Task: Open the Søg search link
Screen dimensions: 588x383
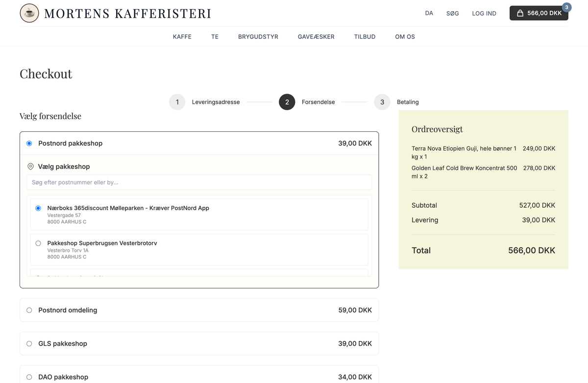Action: pos(453,13)
